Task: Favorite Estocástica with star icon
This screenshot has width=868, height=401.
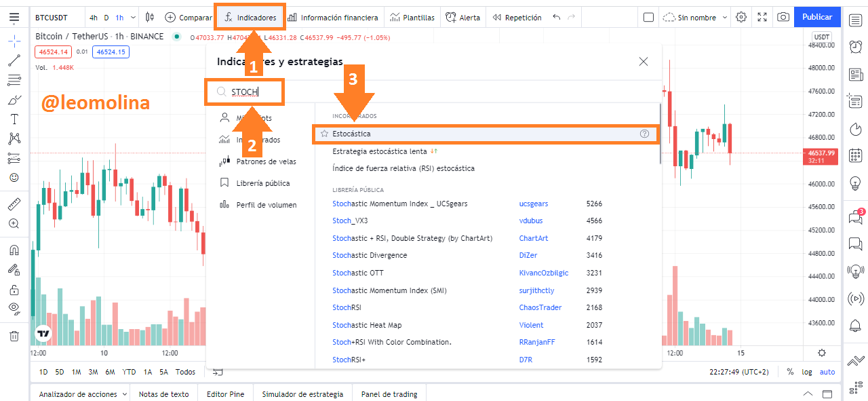Action: coord(324,134)
